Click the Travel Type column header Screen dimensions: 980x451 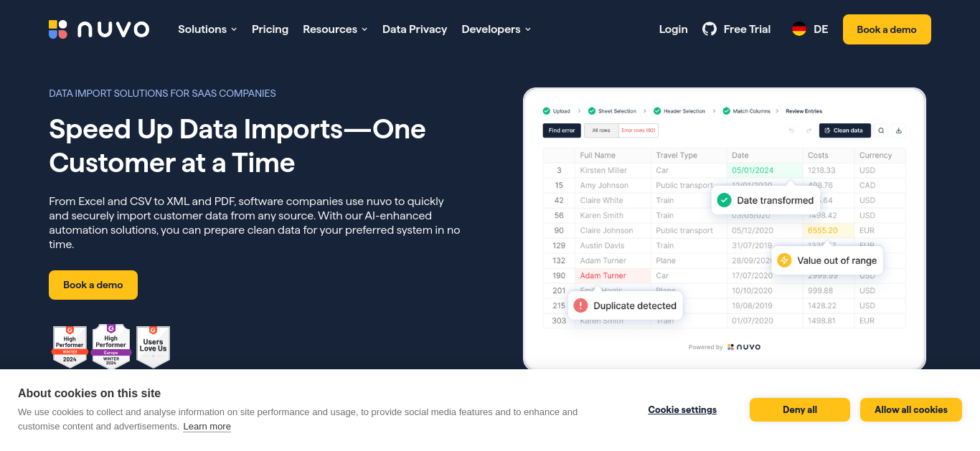pos(689,155)
